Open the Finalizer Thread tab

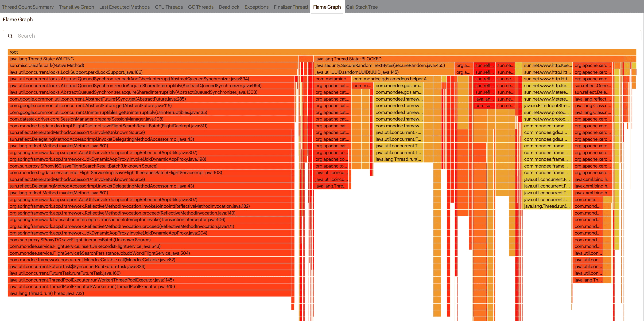(x=291, y=7)
